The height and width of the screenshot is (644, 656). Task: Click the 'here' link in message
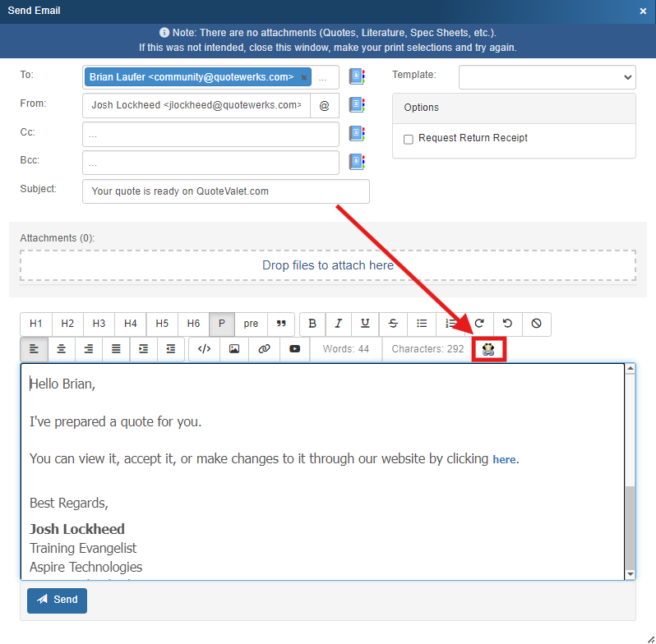click(505, 460)
